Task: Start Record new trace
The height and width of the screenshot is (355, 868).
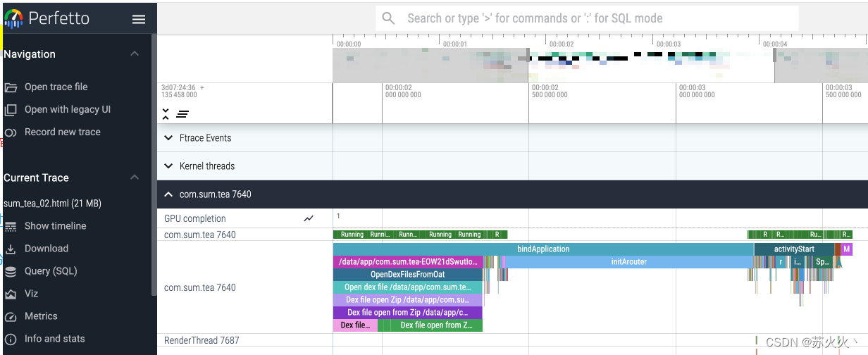Action: (63, 132)
